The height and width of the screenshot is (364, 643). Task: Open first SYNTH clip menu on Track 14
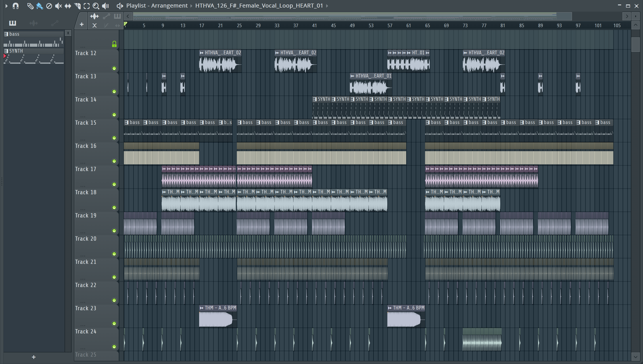pyautogui.click(x=315, y=99)
